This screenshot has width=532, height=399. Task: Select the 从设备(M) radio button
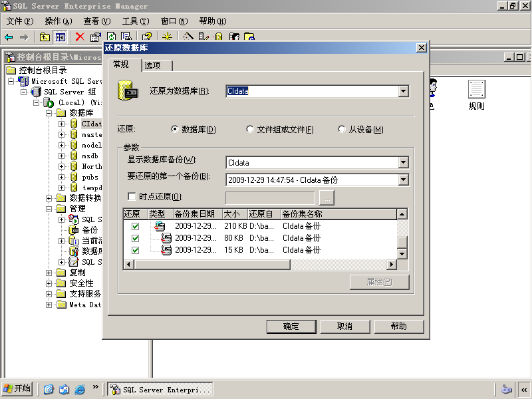coord(342,129)
